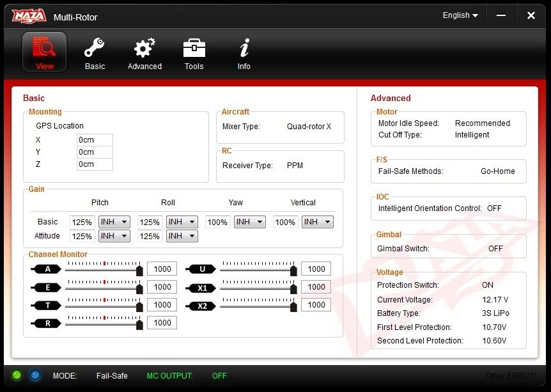
Task: Click the A channel slider handle
Action: pos(139,270)
